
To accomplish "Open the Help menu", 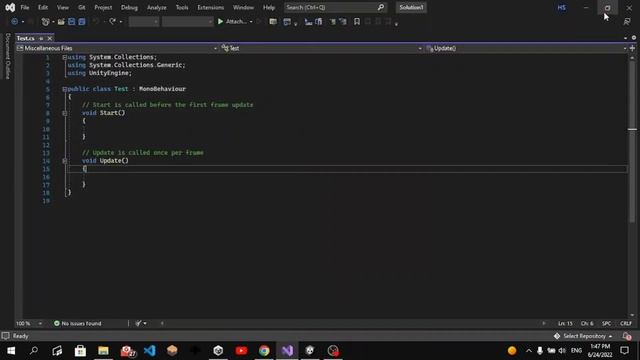I will tap(269, 7).
